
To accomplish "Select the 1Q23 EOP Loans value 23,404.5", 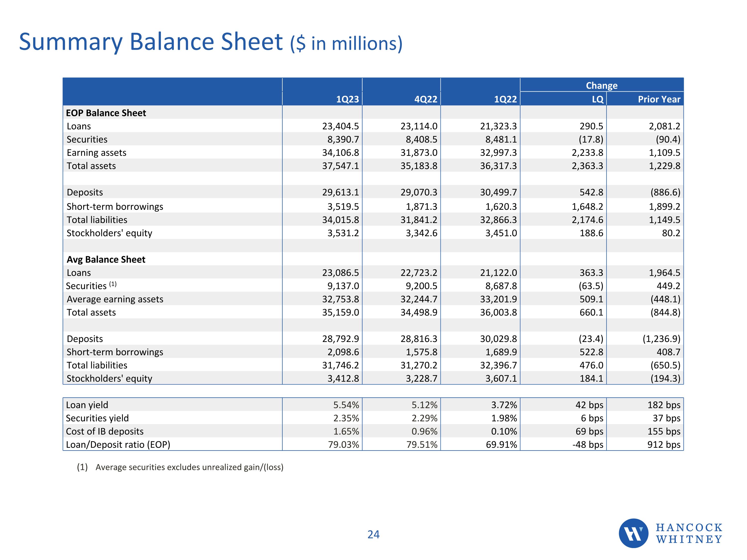I will [x=340, y=126].
